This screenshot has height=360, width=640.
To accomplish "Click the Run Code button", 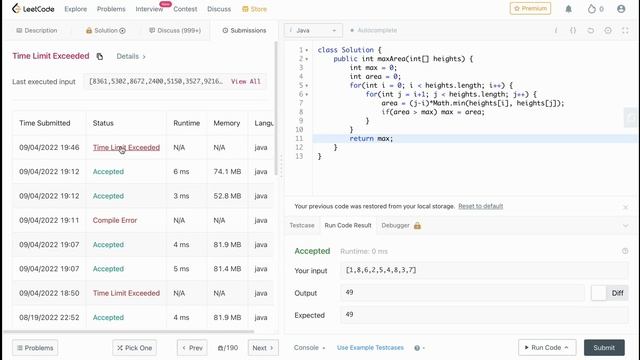I will 547,347.
